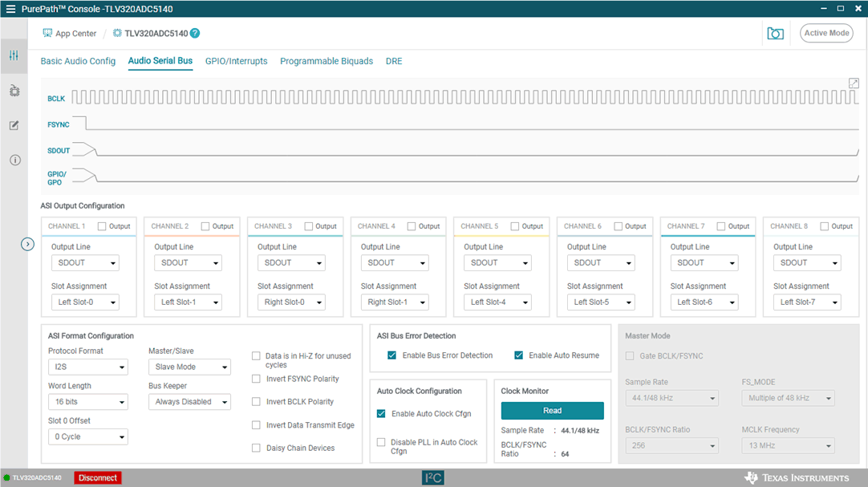Open Channel 3 Slot Assignment dropdown

[x=291, y=302]
